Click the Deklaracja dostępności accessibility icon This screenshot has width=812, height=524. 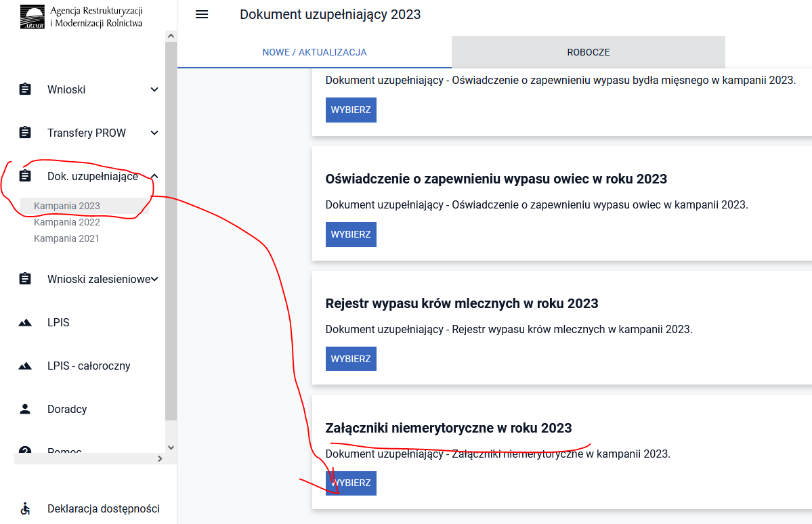click(x=25, y=508)
